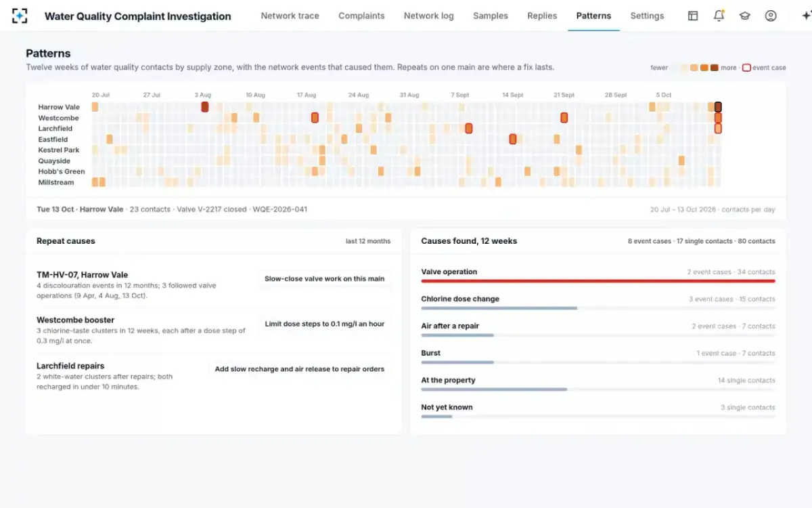The width and height of the screenshot is (812, 508).
Task: Open the Complaints tab
Action: (x=361, y=16)
